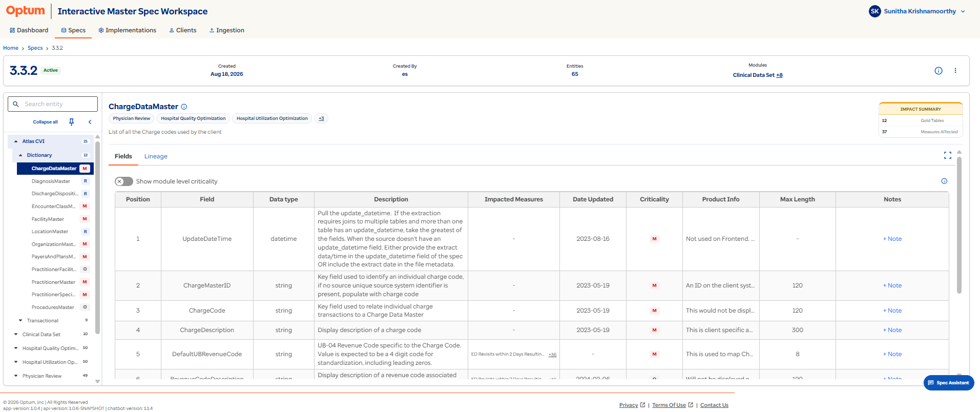Switch to the Ingestion tab

(x=226, y=30)
